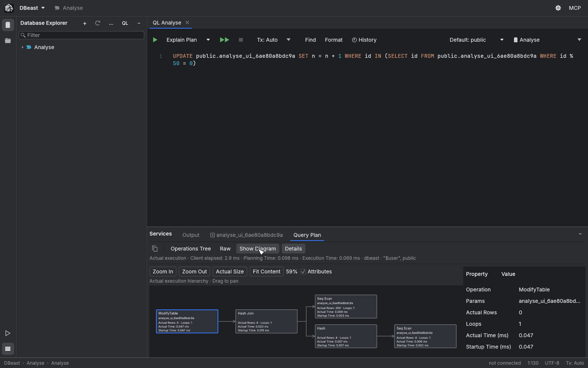This screenshot has width=588, height=368.
Task: Copy query plan with copy icon
Action: 155,249
